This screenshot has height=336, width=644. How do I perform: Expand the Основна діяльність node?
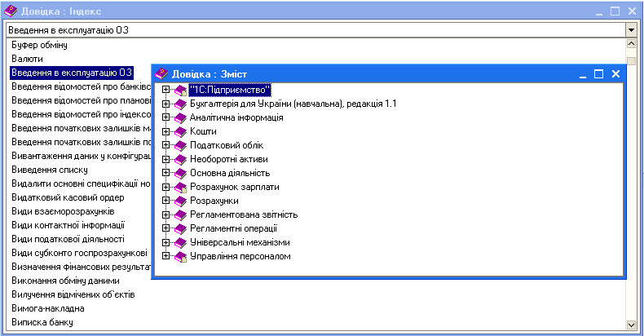point(165,173)
